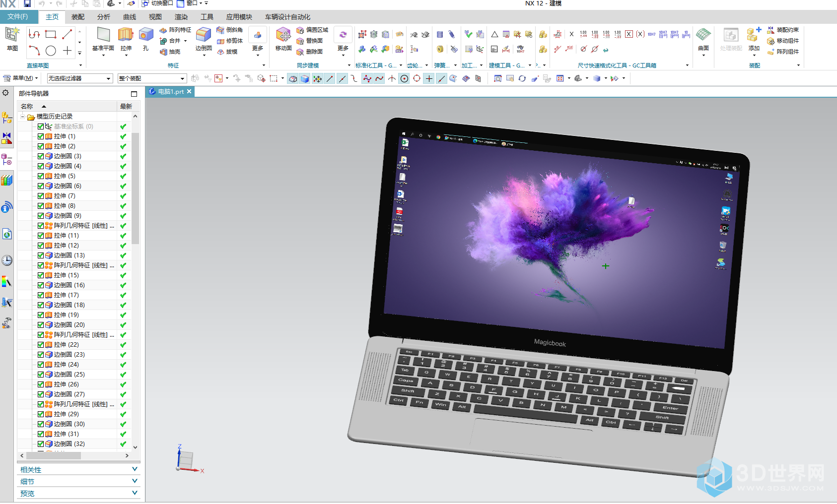
Task: Switch to the 渲染 ribbon tab
Action: [181, 17]
